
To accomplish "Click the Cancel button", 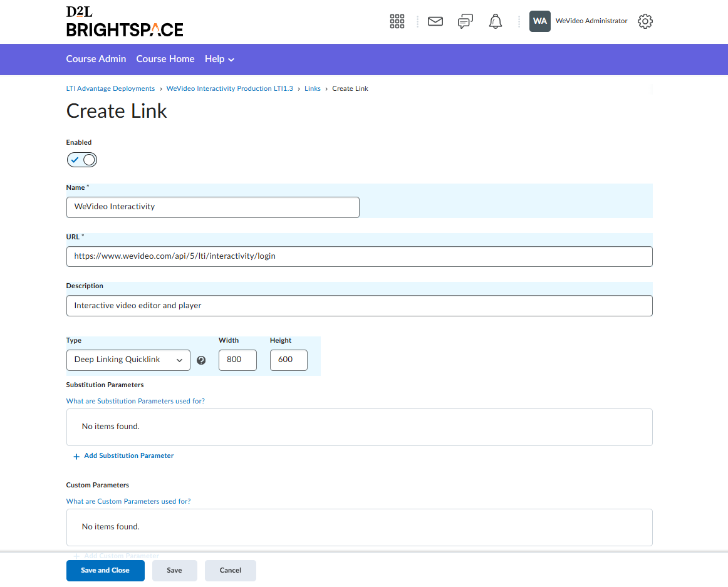I will 231,571.
